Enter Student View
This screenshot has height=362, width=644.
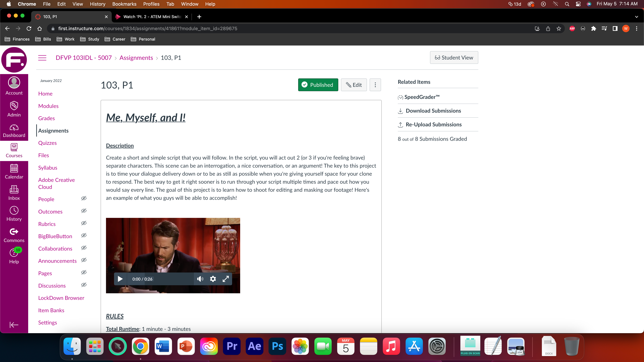454,58
